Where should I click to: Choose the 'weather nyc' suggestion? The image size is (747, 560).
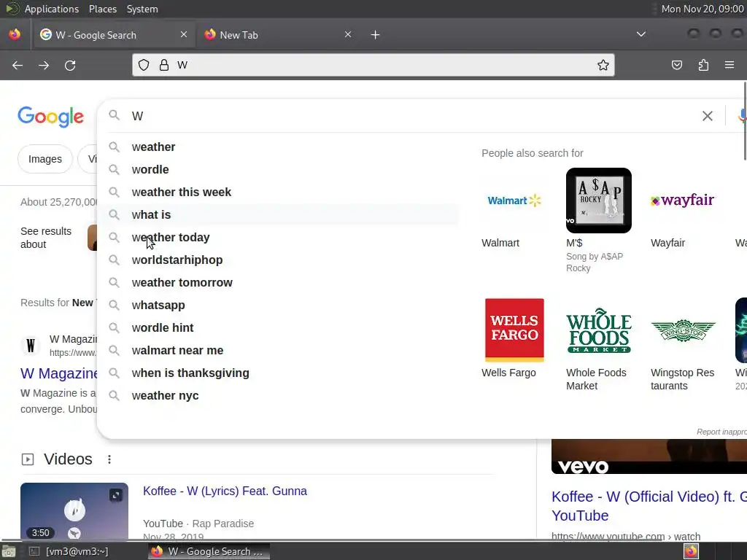278,396
